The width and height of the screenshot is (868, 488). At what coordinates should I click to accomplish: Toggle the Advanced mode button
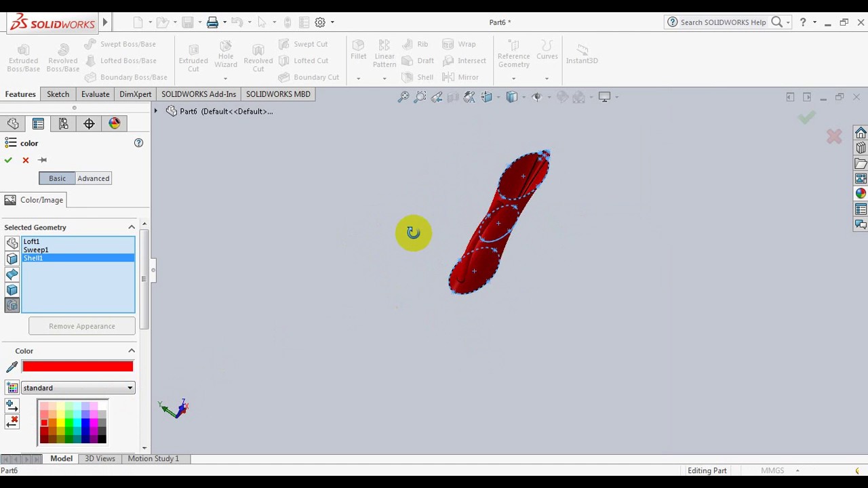[94, 178]
